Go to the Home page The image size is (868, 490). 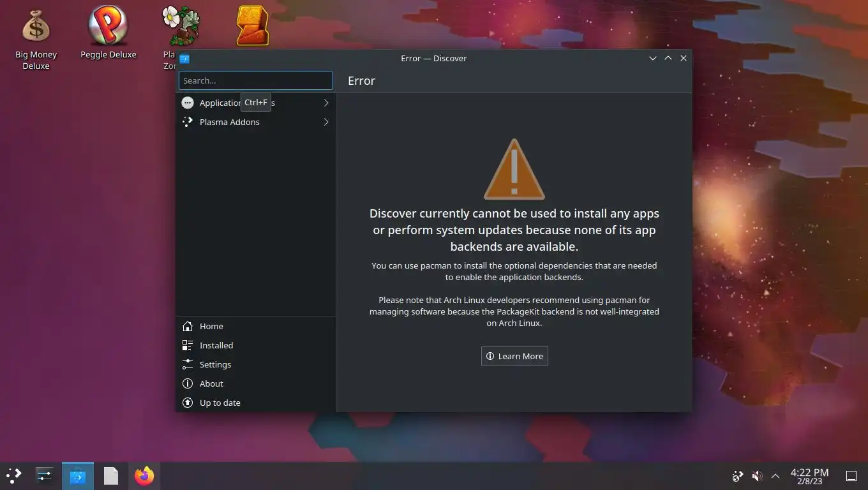[x=255, y=326]
